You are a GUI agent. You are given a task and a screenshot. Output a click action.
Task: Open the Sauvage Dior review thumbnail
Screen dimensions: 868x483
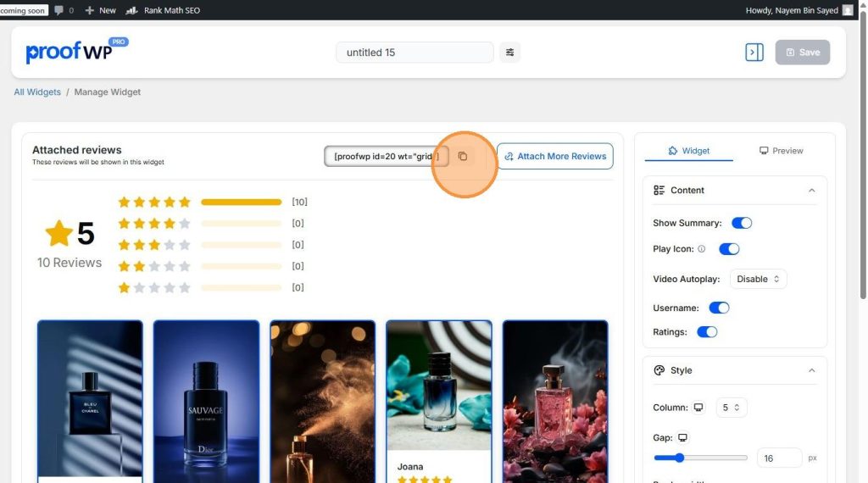206,401
